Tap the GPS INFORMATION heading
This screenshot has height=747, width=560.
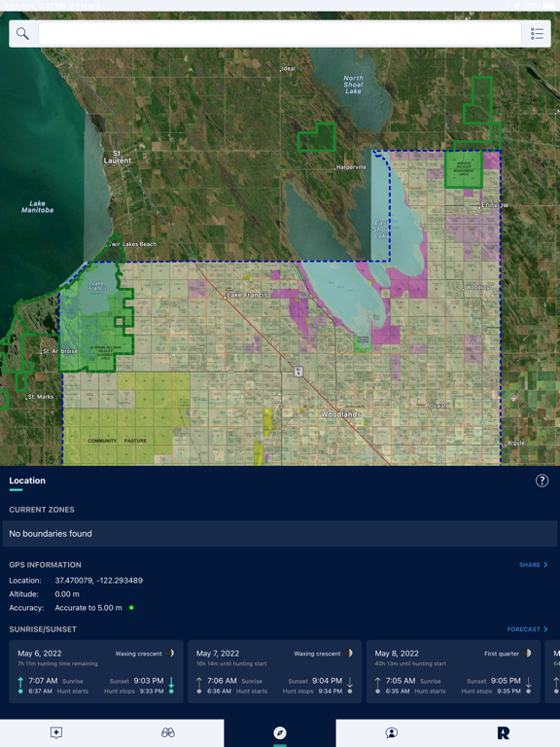pyautogui.click(x=46, y=565)
